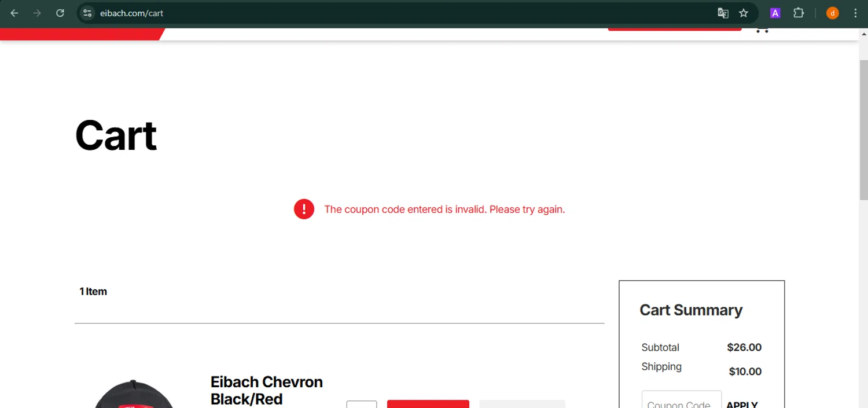Click the eibach.com/cart address bar URL
The width and height of the screenshot is (868, 408).
tap(131, 13)
